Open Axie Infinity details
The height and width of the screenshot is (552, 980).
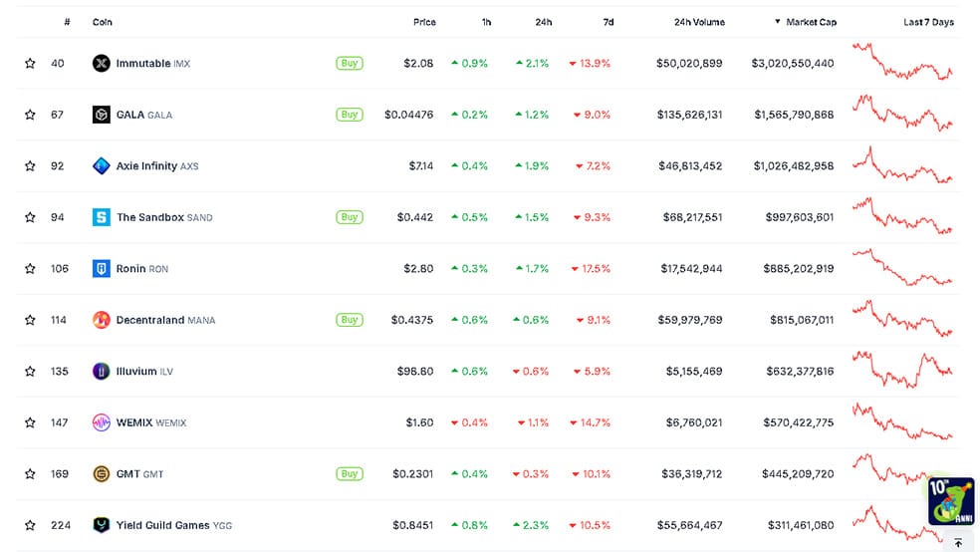click(x=157, y=165)
